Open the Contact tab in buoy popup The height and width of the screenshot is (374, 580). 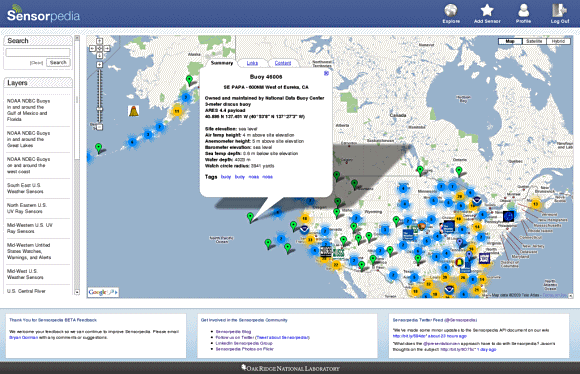pyautogui.click(x=283, y=63)
